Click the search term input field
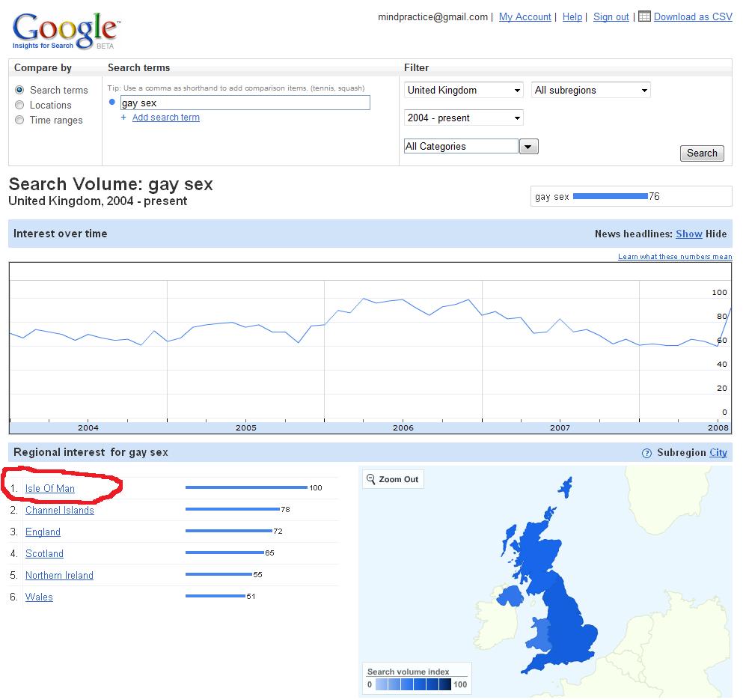The image size is (746, 700). tap(245, 103)
